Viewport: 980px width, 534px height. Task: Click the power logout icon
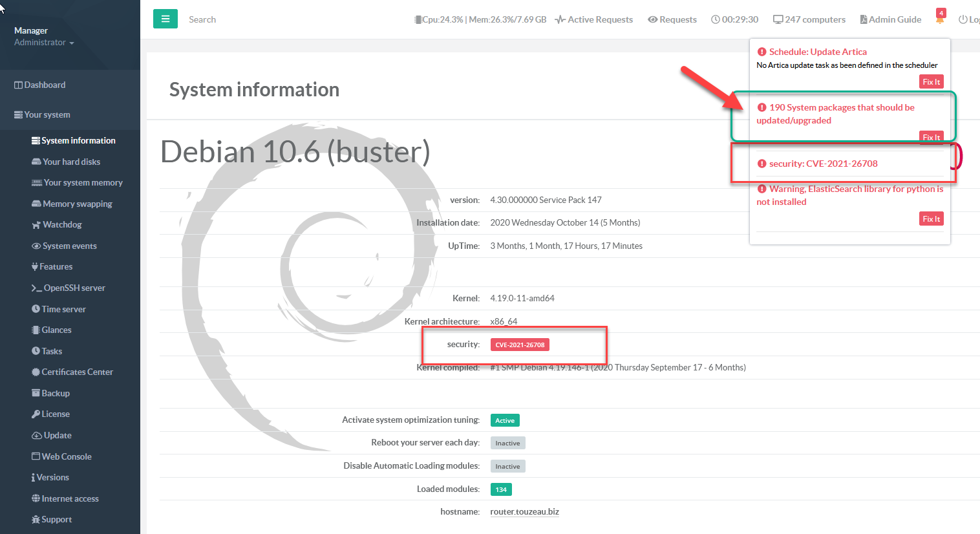click(x=963, y=19)
